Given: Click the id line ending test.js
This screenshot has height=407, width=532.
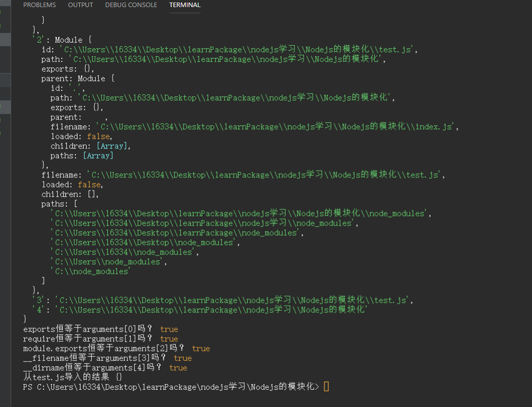Looking at the screenshot, I should click(230, 50).
